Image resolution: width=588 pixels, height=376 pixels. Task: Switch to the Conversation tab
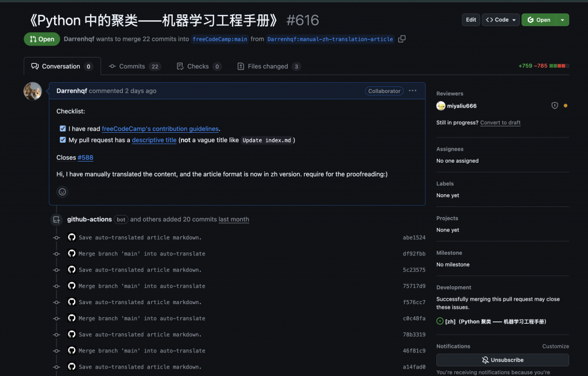coord(62,67)
